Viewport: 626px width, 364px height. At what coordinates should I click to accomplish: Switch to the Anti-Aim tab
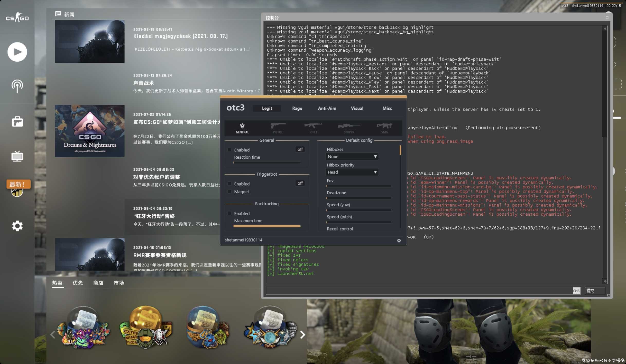(x=327, y=108)
